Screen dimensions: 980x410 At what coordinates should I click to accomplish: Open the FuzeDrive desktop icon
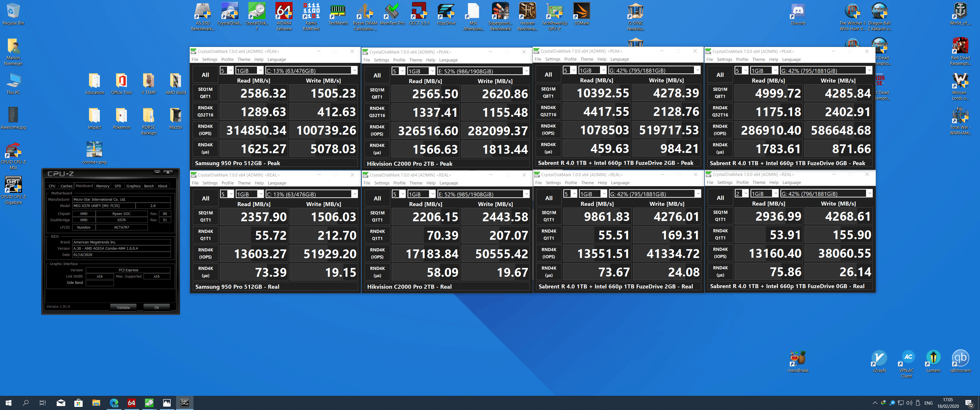[x=446, y=11]
